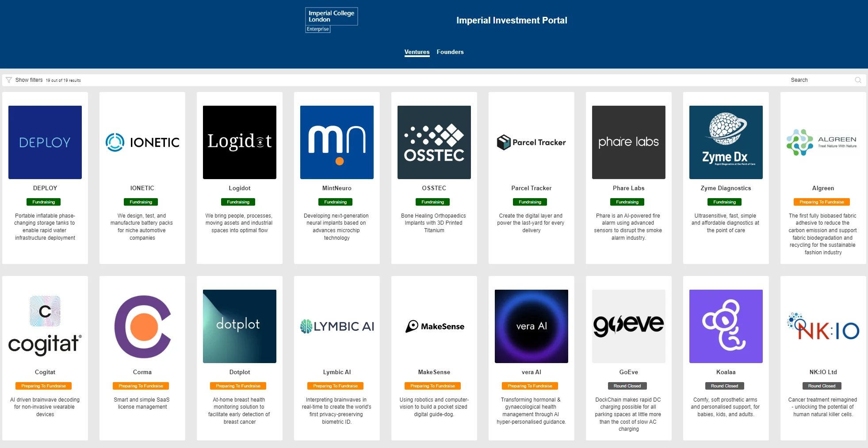Open the Parcel Tracker name link
The width and height of the screenshot is (868, 448).
pyautogui.click(x=531, y=188)
